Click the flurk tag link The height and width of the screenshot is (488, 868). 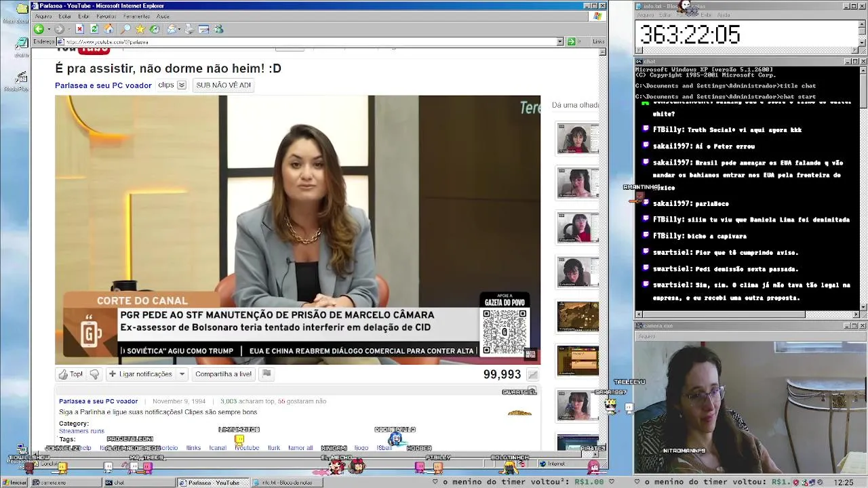274,448
